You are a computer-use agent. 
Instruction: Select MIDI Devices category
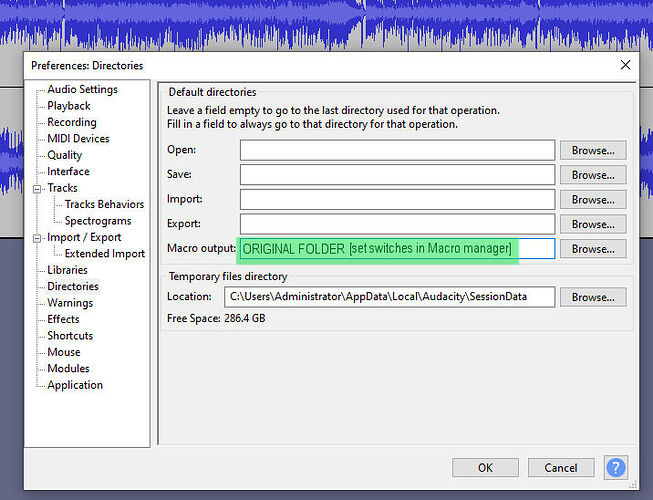(x=78, y=139)
